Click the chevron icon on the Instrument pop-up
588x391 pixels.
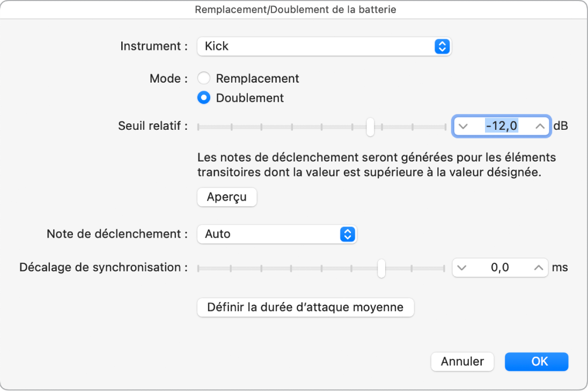(x=442, y=46)
